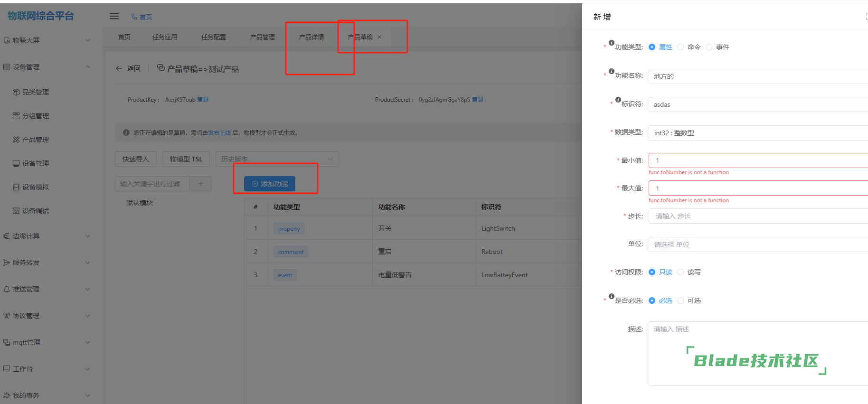
Task: Click the mqtt管理 icon
Action: point(7,342)
